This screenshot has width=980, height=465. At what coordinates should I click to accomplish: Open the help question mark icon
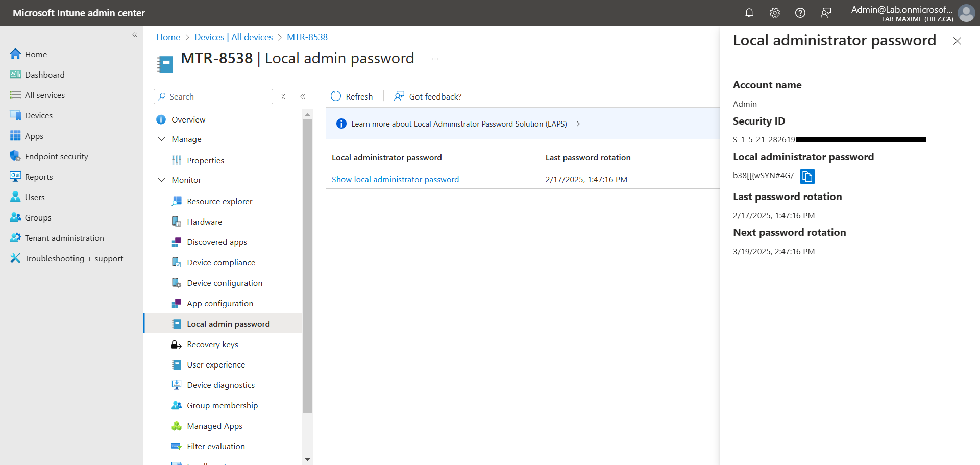pos(800,13)
